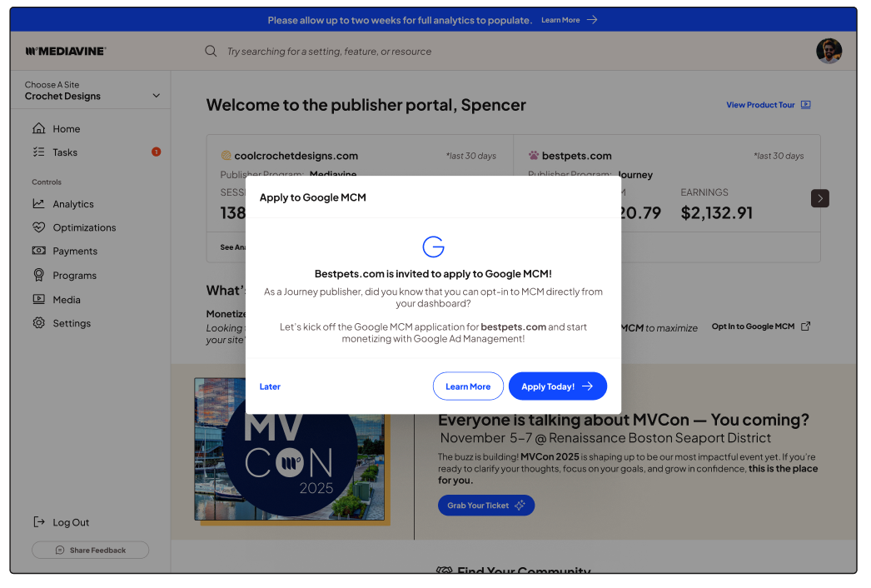871x588 pixels.
Task: Click Apply Today! button in dialog
Action: click(x=557, y=386)
